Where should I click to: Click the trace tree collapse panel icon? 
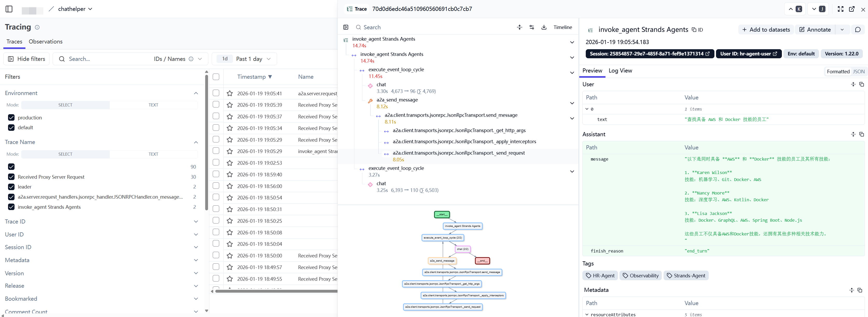[x=346, y=27]
